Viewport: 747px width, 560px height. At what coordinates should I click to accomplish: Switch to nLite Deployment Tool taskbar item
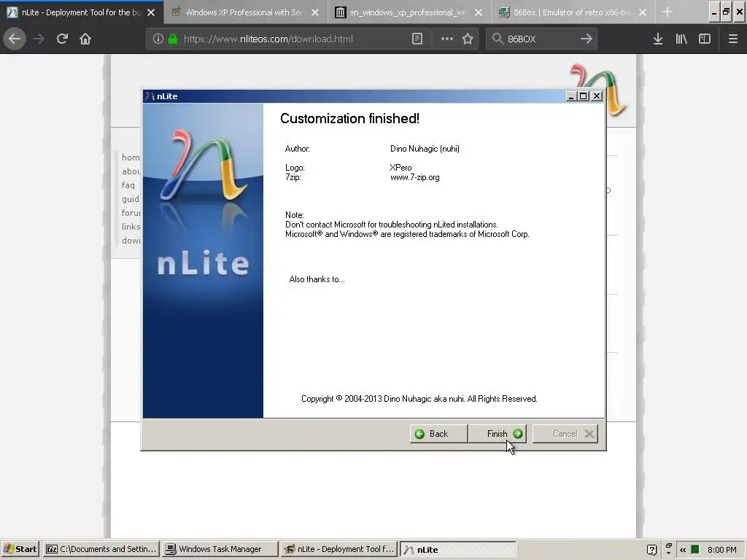pyautogui.click(x=338, y=549)
